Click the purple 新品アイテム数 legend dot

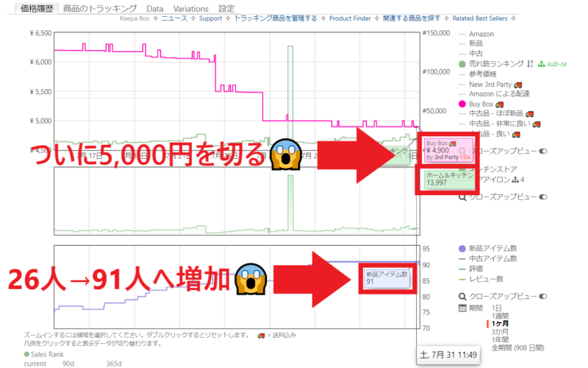[x=462, y=248]
